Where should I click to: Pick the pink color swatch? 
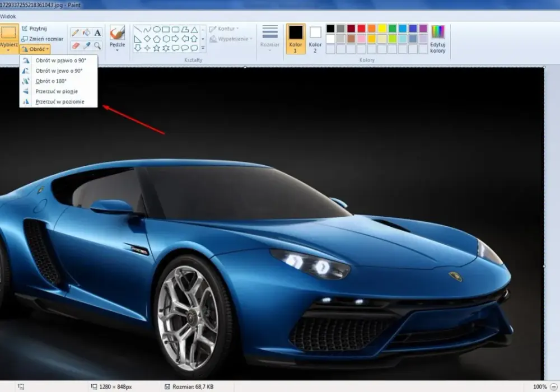(x=361, y=39)
